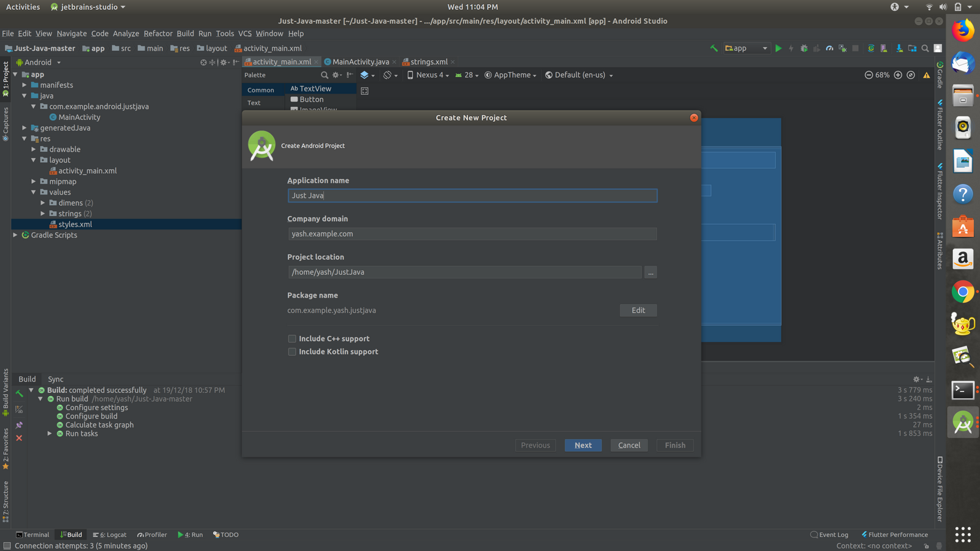Open Firefox from the Ubuntu dock
This screenshot has width=980, height=551.
(962, 29)
